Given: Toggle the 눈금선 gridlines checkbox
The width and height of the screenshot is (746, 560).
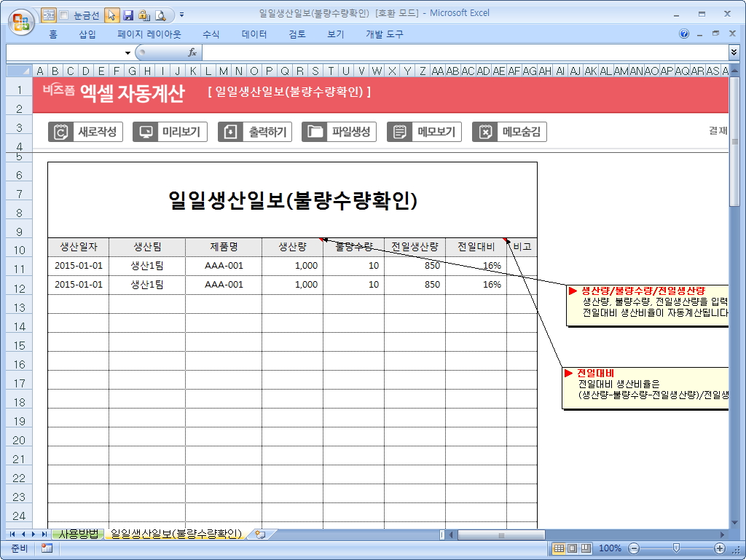Looking at the screenshot, I should [x=64, y=15].
